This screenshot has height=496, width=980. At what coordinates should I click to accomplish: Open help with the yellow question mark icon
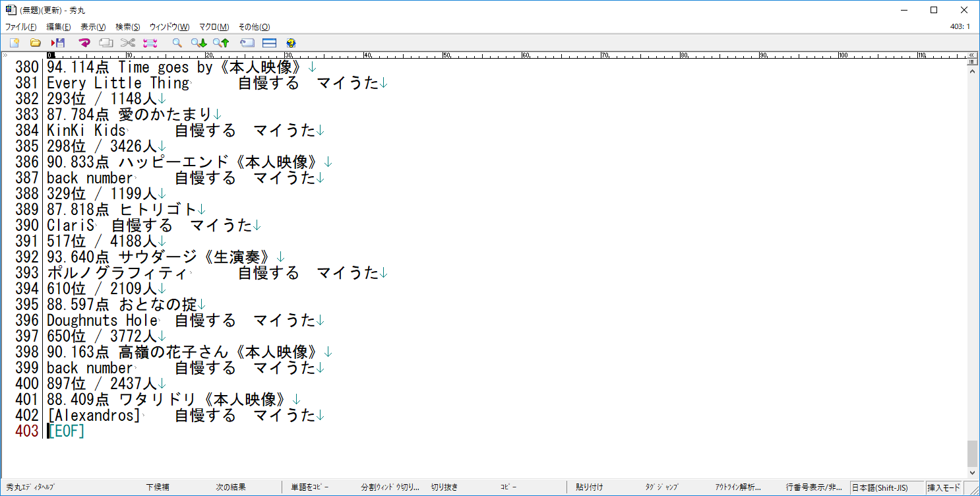coord(291,43)
